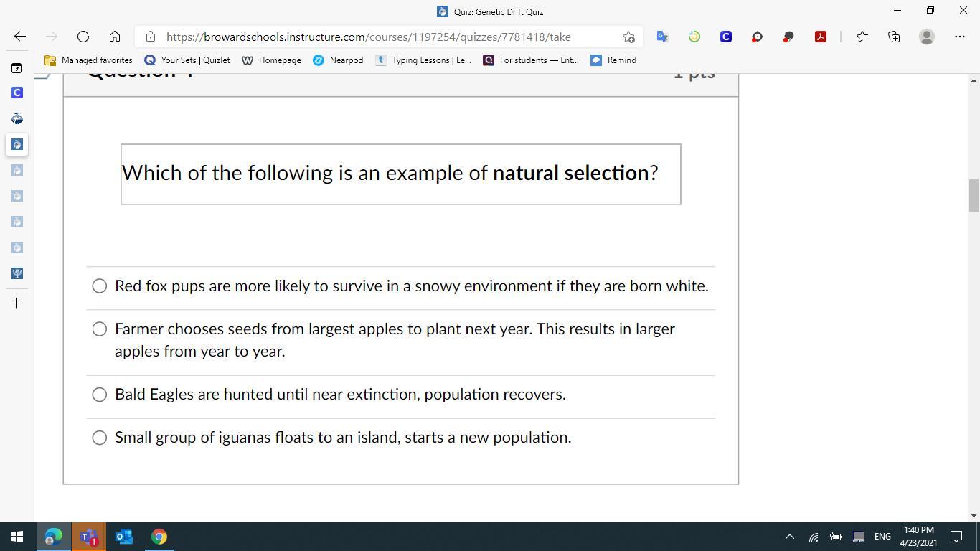Switch to the blue C vertical tab
This screenshot has height=551, width=980.
click(17, 93)
